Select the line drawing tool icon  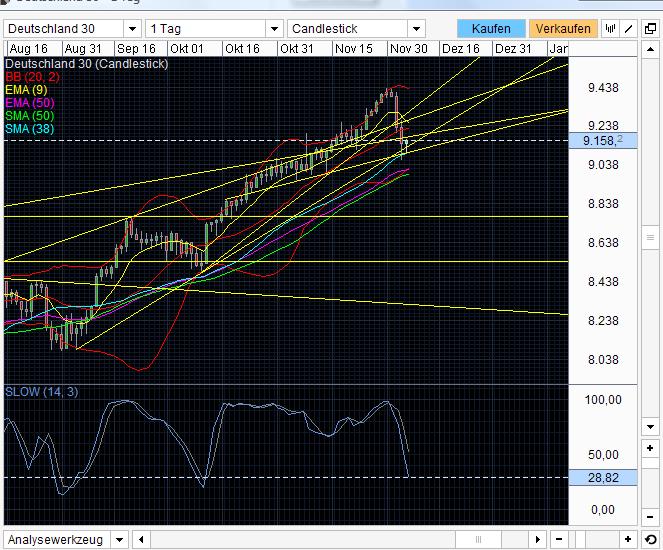(628, 29)
